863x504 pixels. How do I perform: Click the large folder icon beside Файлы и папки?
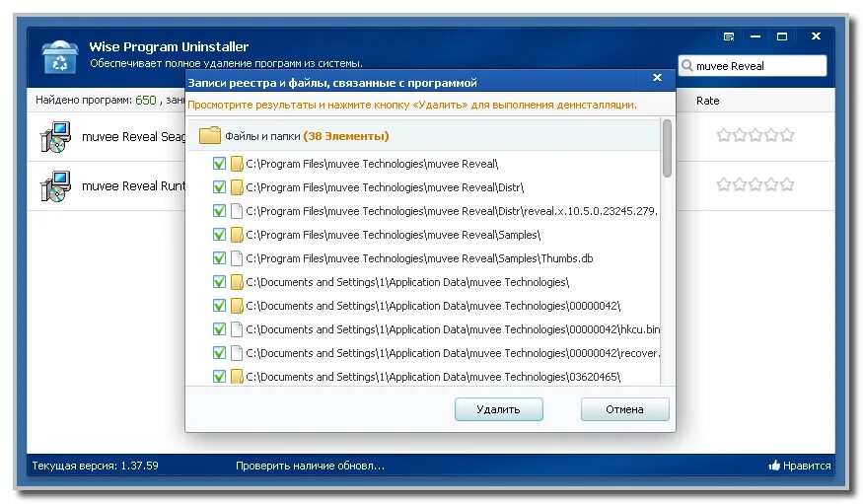click(210, 135)
